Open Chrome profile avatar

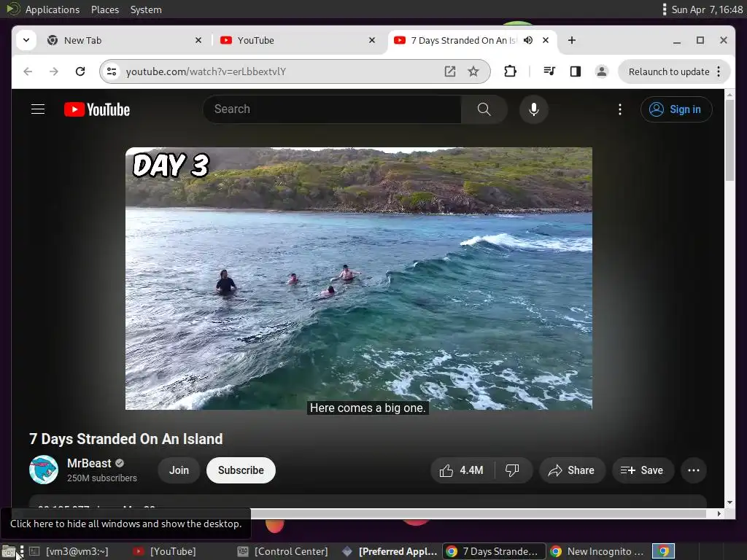coord(602,71)
